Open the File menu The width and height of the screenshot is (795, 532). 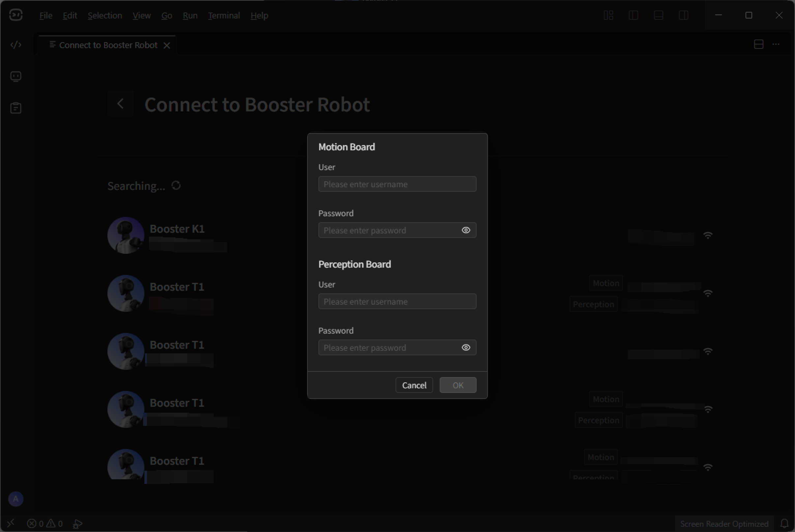[x=46, y=15]
